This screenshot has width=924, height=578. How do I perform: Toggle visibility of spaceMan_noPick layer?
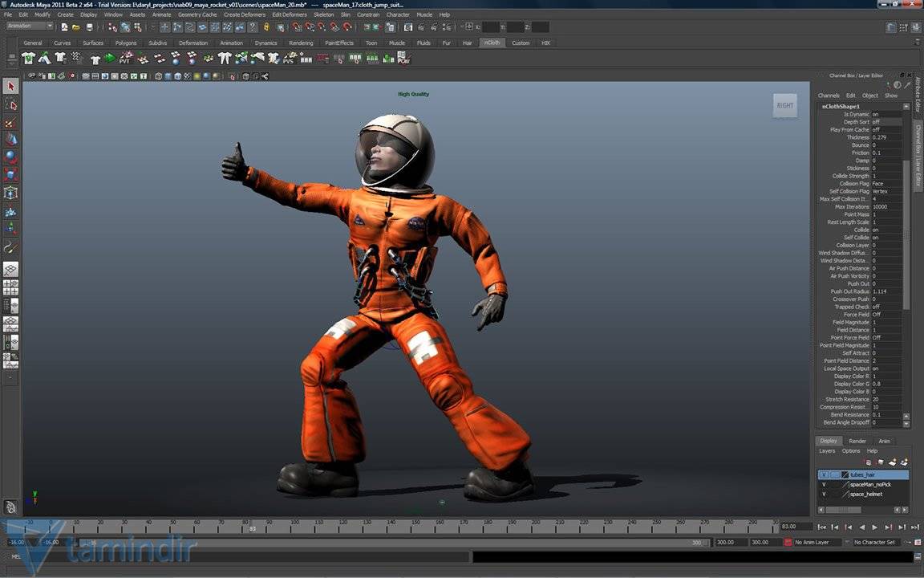(x=824, y=485)
